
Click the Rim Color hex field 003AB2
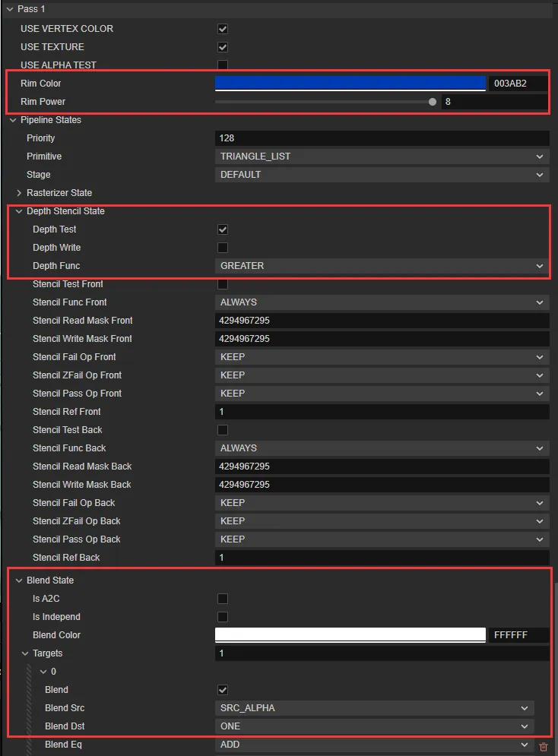coord(518,84)
